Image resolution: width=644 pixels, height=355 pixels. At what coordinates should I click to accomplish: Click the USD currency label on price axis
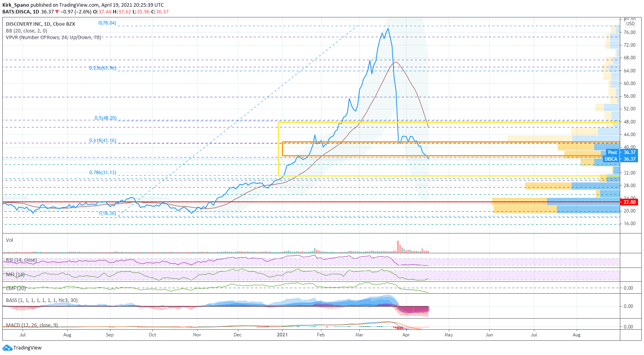tap(631, 24)
